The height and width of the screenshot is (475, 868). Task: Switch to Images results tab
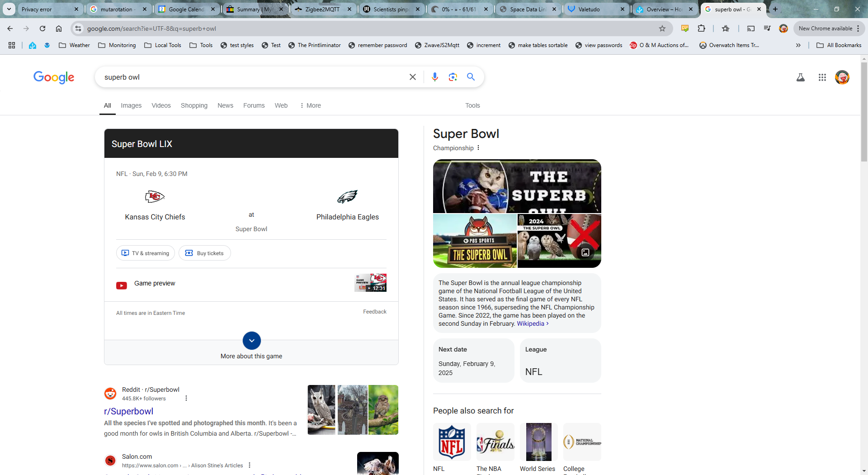pyautogui.click(x=131, y=105)
